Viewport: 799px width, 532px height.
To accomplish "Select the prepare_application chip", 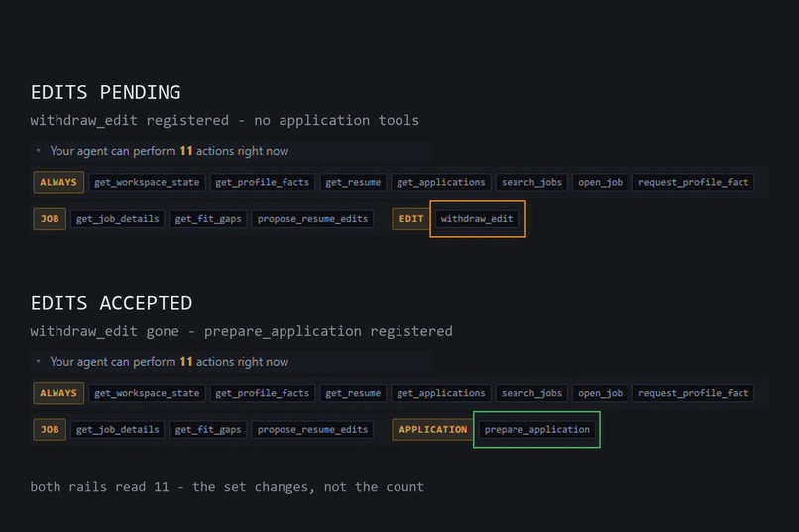I will tap(537, 429).
